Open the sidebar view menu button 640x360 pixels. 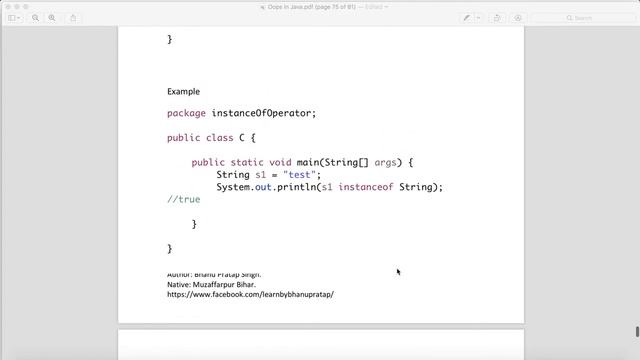coord(14,18)
